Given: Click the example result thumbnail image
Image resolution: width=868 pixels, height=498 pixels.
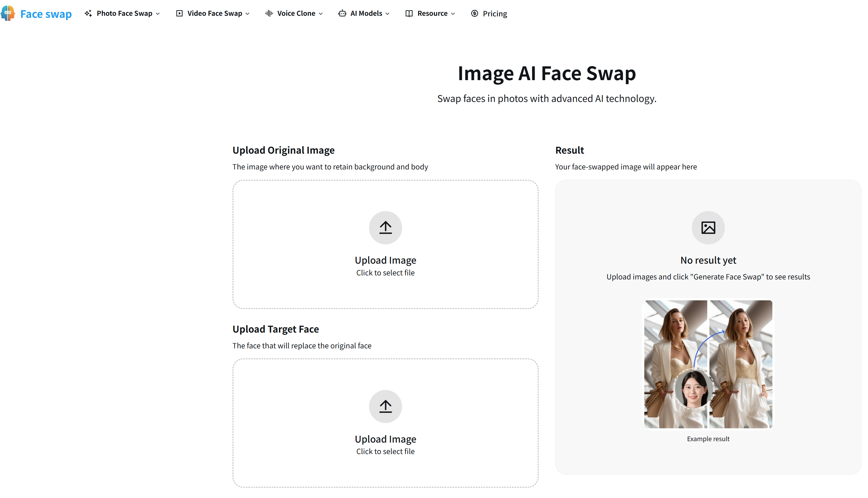Looking at the screenshot, I should click(708, 364).
